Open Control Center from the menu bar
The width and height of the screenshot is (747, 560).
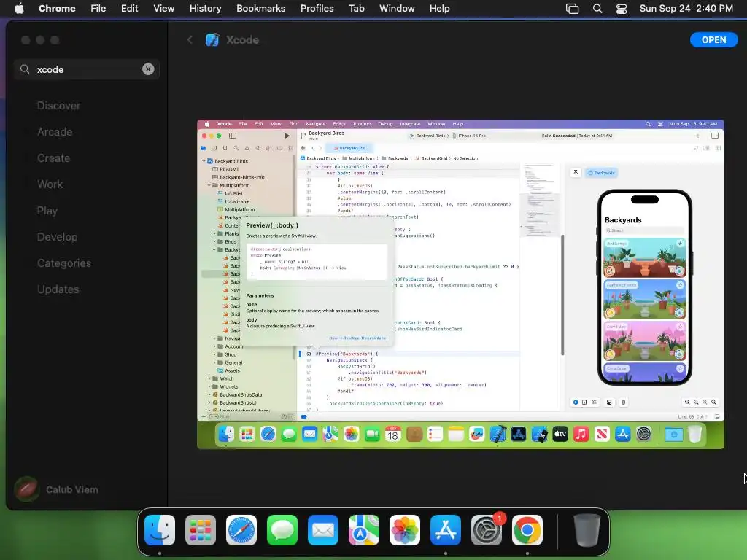point(622,9)
